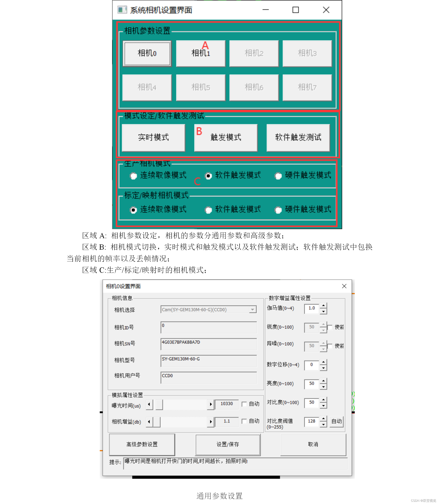This screenshot has height=504, width=439.
Task: Enable the 自动 exposure time checkbox
Action: click(x=244, y=404)
